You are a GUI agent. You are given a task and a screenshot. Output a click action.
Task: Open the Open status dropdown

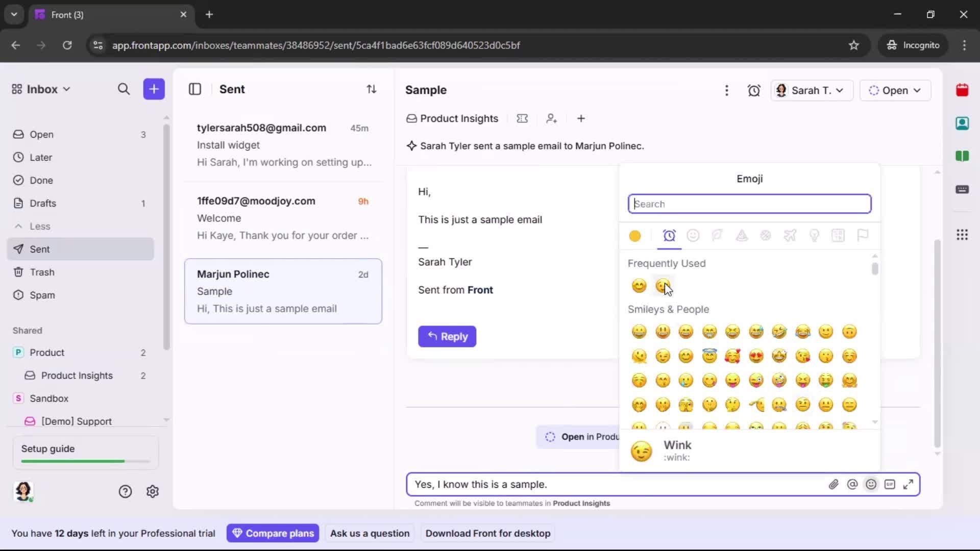coord(895,90)
